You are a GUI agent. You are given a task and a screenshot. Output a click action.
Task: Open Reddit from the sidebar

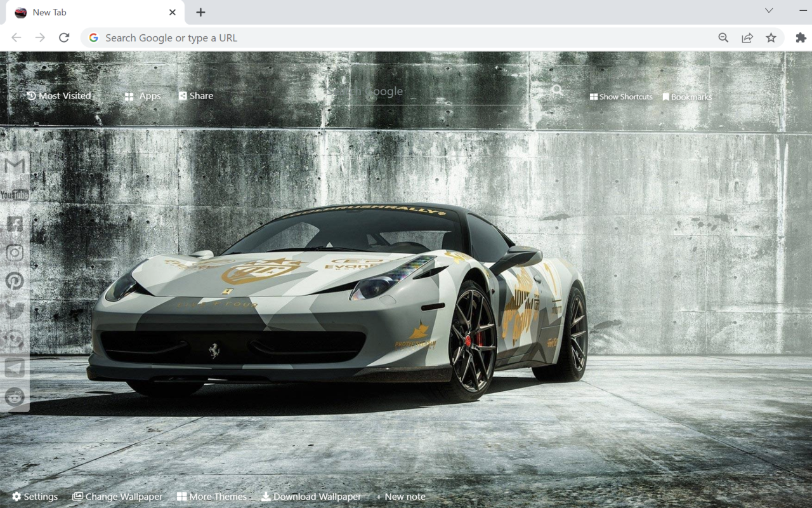click(15, 397)
